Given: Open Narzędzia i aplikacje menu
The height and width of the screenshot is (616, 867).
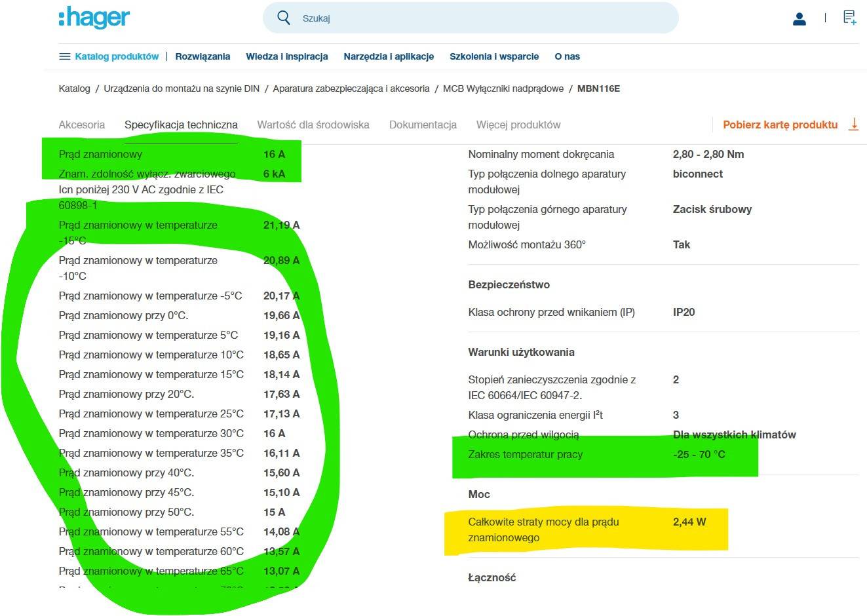Looking at the screenshot, I should [389, 56].
